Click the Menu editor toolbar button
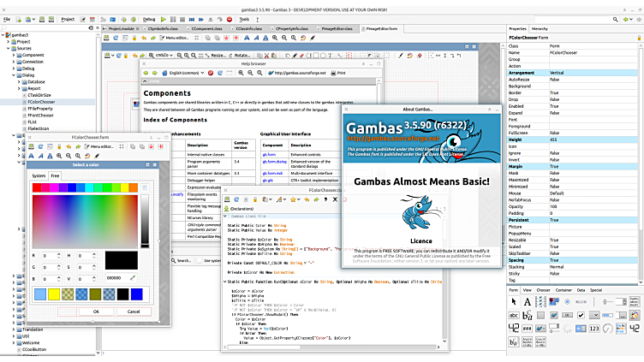 pyautogui.click(x=174, y=38)
